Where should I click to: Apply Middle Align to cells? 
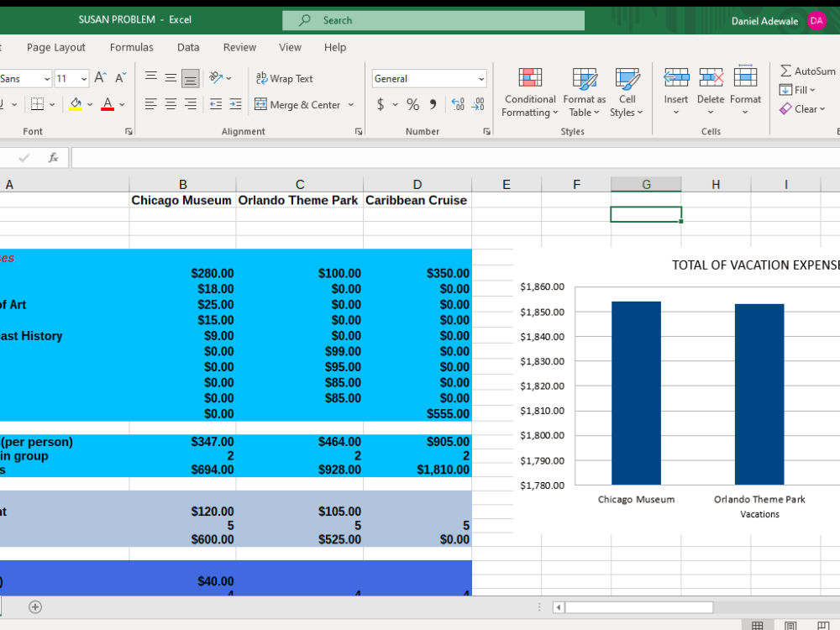171,78
